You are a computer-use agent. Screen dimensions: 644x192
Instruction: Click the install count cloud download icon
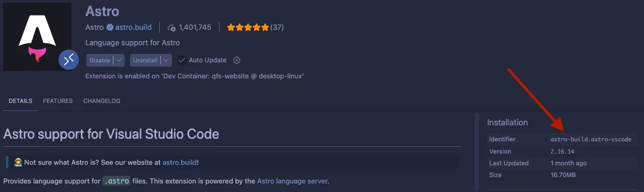tap(172, 27)
